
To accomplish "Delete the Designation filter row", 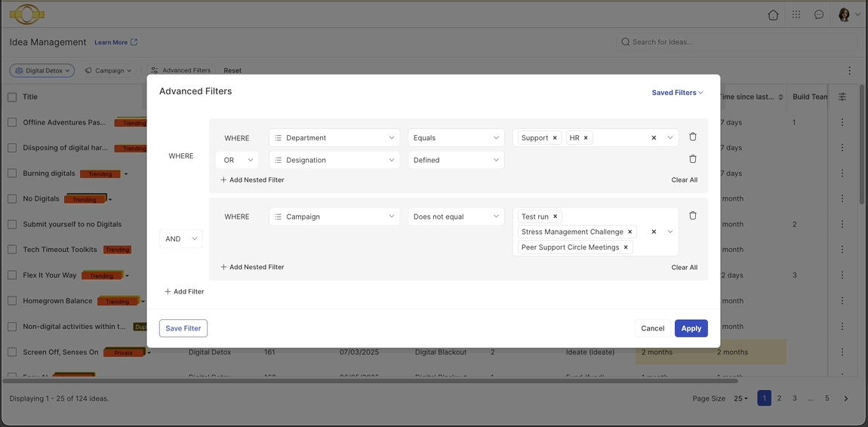I will 693,159.
